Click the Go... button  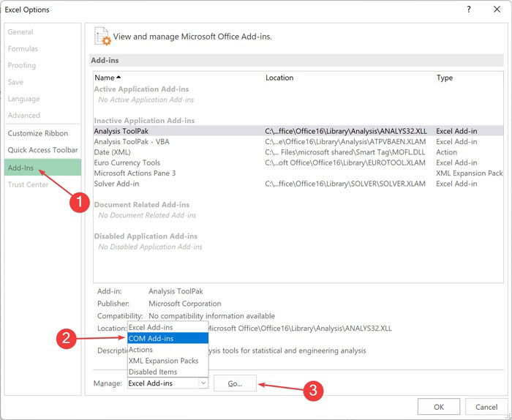point(235,383)
